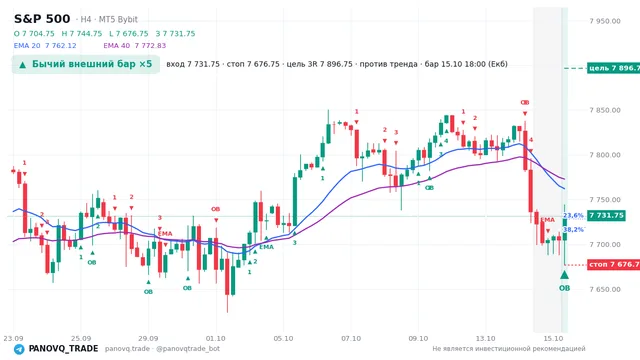Click the S&P 500 chart title
This screenshot has width=640, height=360.
[x=42, y=19]
